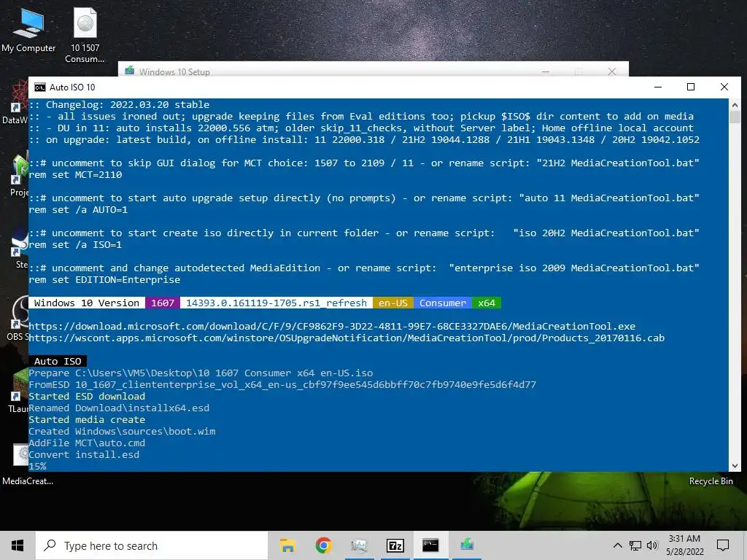Close the Auto ISO 10 window
Image resolution: width=747 pixels, height=560 pixels.
tap(724, 87)
